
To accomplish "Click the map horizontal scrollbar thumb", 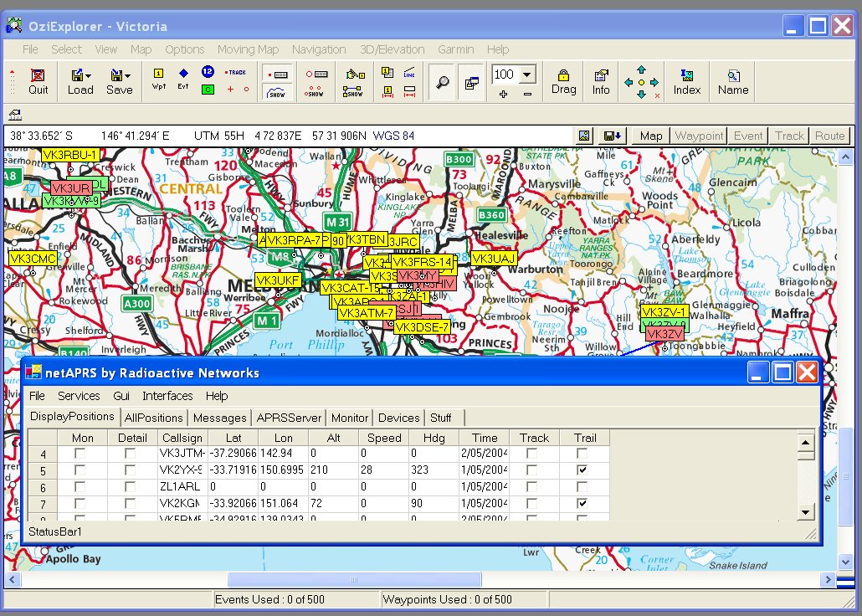I will (x=355, y=580).
